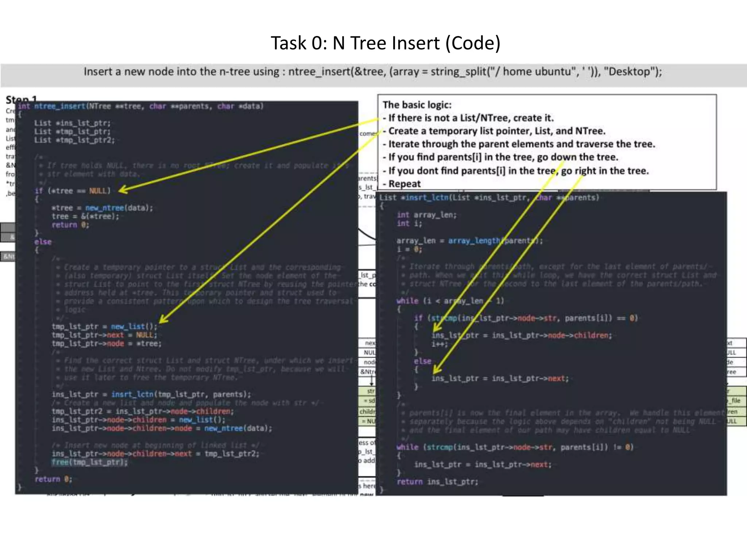
Task: Select loop "while (strcmp(ins_lst_ptr->node->str, parents[i]) != 0)"
Action: click(515, 447)
